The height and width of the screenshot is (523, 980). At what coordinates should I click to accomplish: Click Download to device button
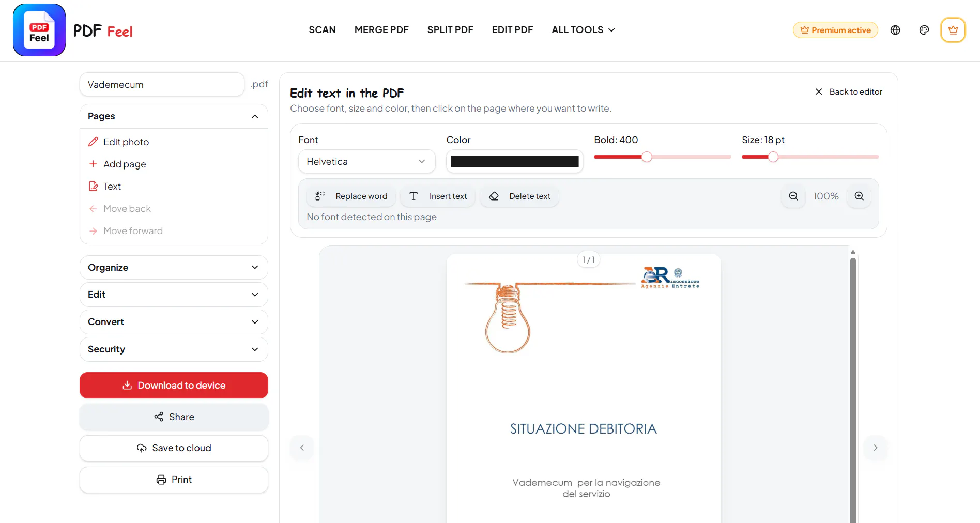click(x=174, y=386)
